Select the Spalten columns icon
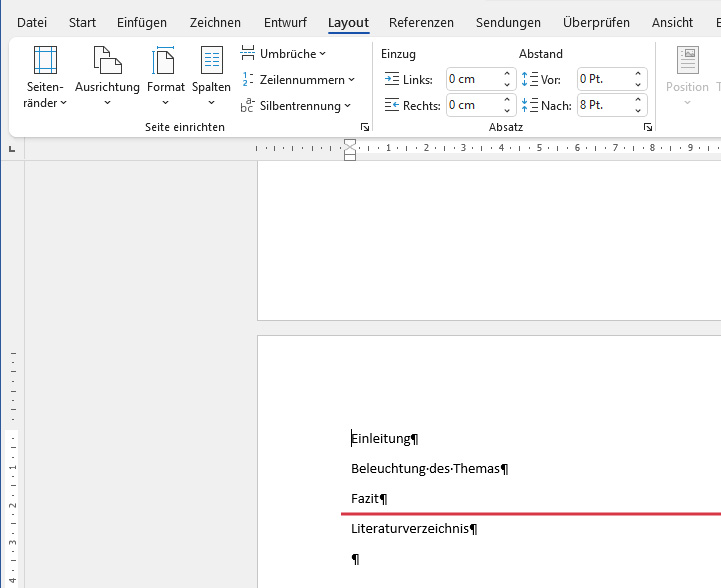The height and width of the screenshot is (588, 721). 211,62
